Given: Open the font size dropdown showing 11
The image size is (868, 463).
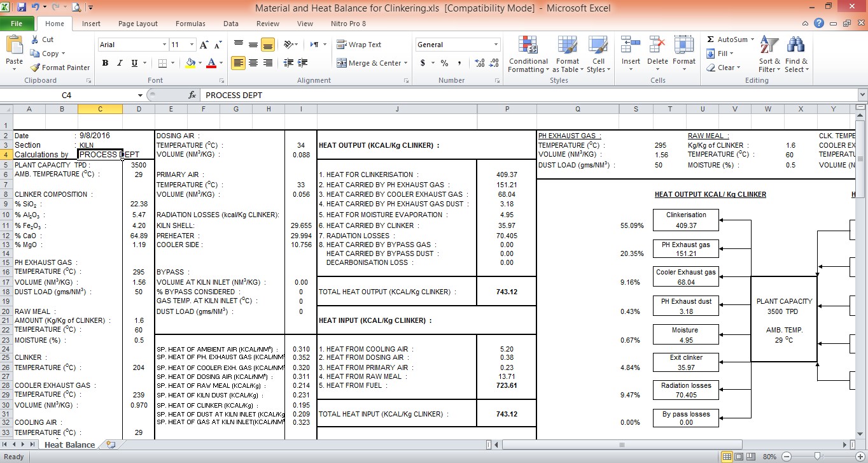Looking at the screenshot, I should 192,45.
